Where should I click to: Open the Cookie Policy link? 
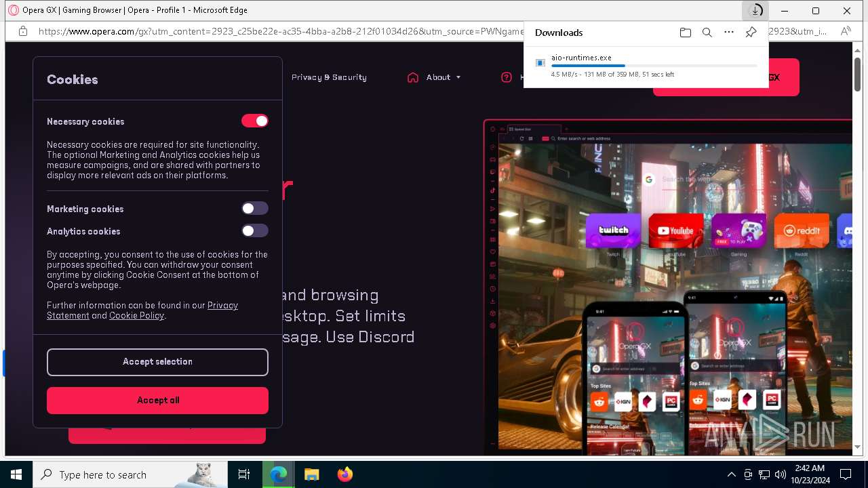(136, 316)
